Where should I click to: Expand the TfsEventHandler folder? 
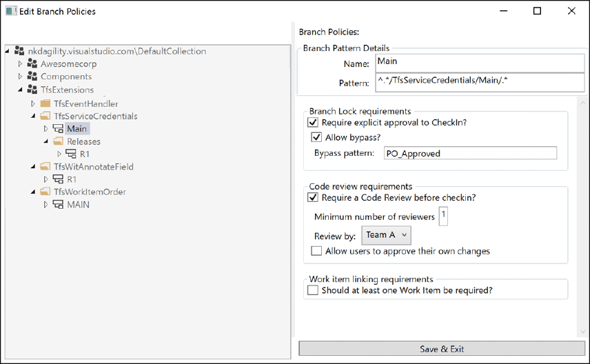click(33, 103)
